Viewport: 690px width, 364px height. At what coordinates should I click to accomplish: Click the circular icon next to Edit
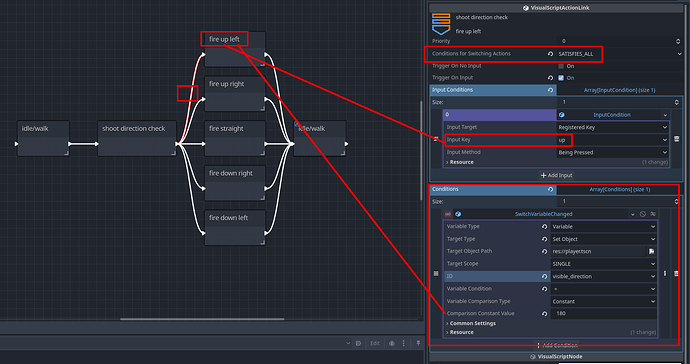tap(391, 343)
